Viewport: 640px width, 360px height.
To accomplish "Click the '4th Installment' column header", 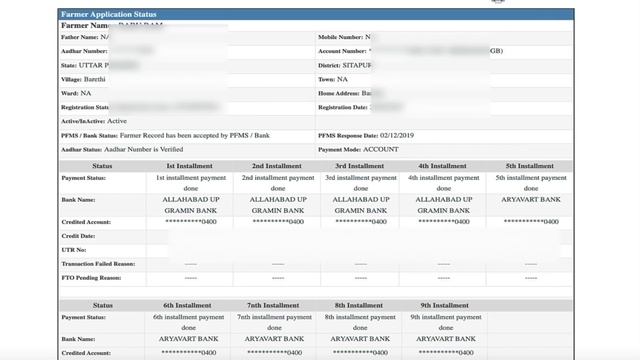I will click(442, 166).
